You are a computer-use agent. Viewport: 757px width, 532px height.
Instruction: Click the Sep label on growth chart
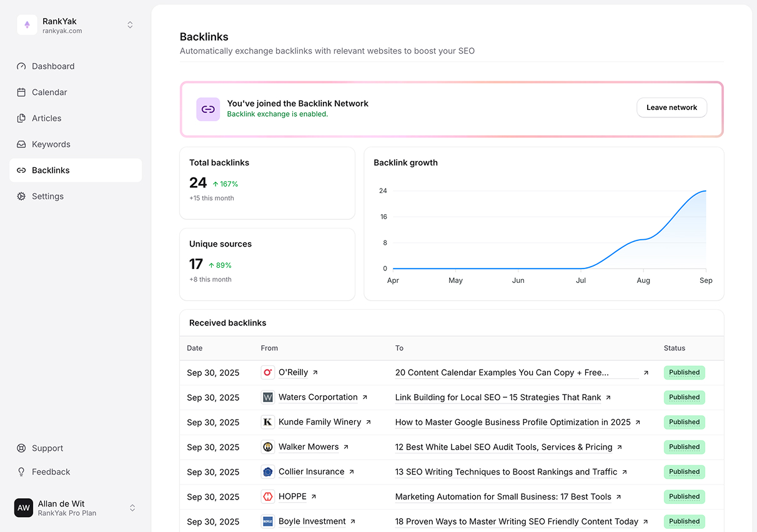pyautogui.click(x=706, y=281)
